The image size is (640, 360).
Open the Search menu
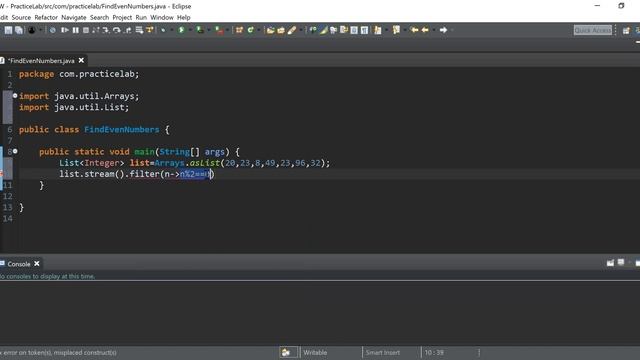(x=99, y=18)
